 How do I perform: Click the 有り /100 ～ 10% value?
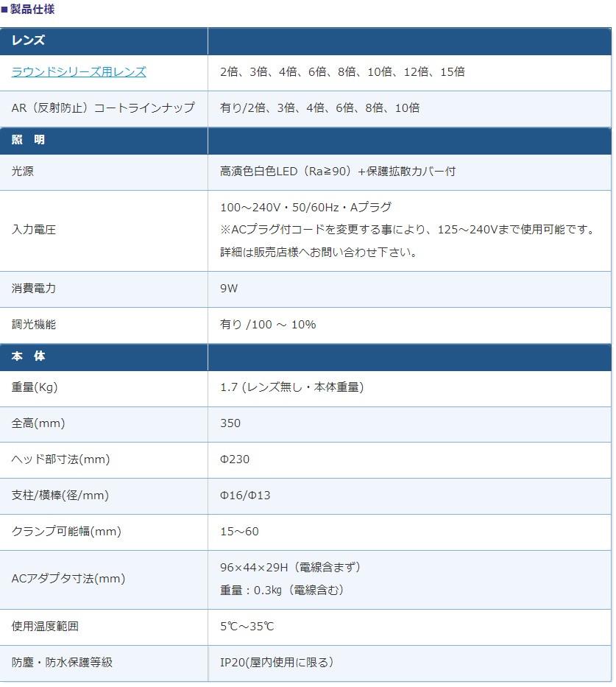point(268,325)
